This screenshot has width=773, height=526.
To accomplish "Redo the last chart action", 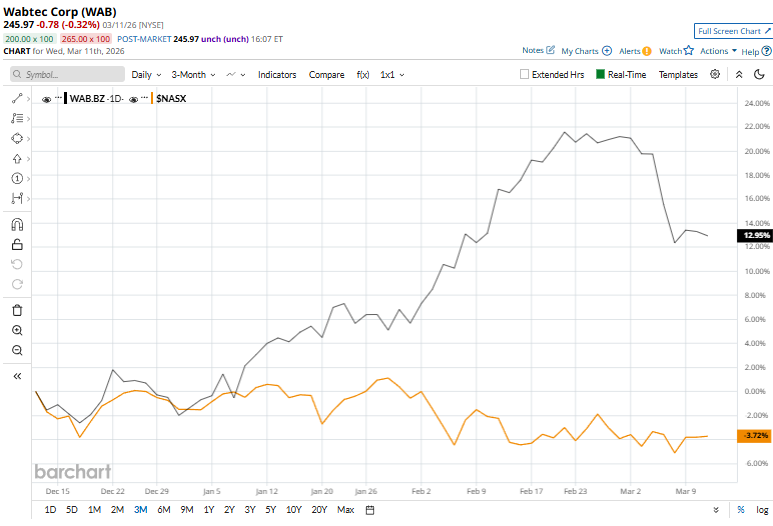I will 17,284.
